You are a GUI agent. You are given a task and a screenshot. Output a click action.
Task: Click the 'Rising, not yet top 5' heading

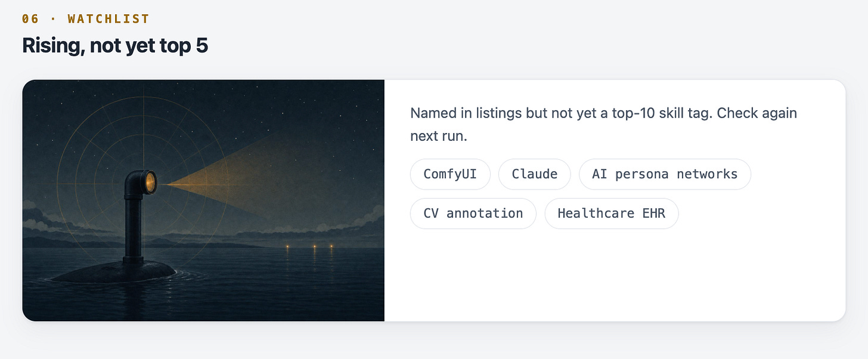click(115, 45)
